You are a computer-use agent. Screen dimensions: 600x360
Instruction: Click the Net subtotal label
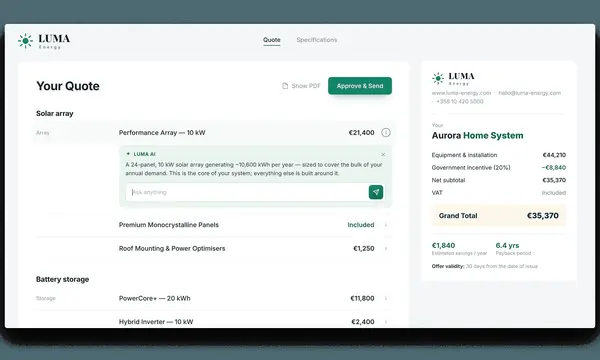(x=448, y=180)
